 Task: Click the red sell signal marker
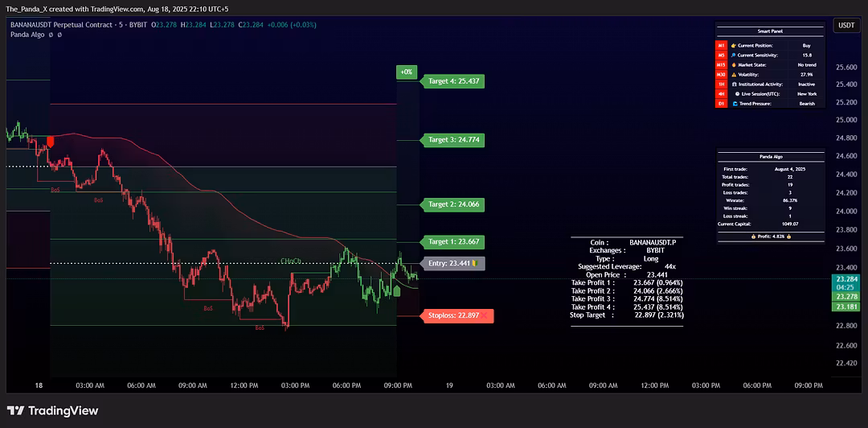51,142
